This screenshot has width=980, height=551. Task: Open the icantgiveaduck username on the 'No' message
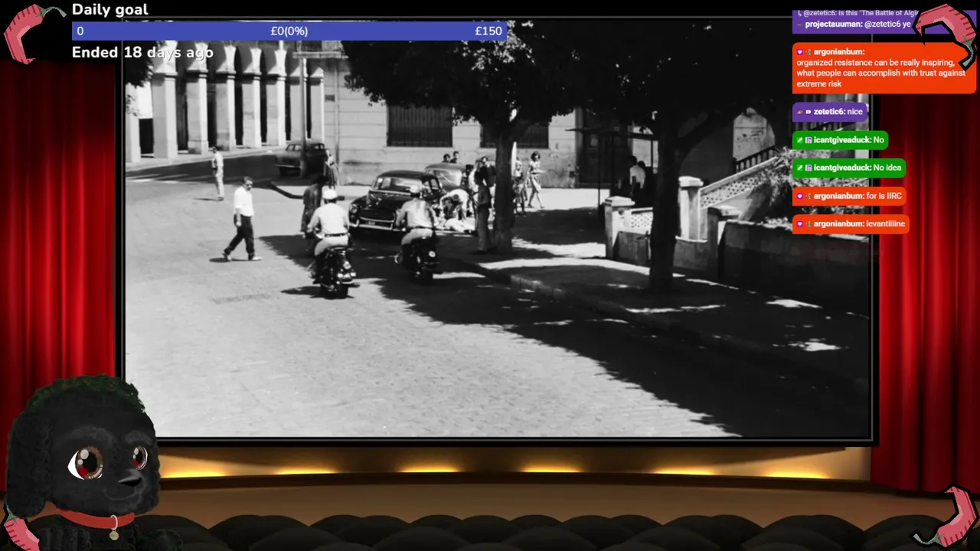[842, 140]
